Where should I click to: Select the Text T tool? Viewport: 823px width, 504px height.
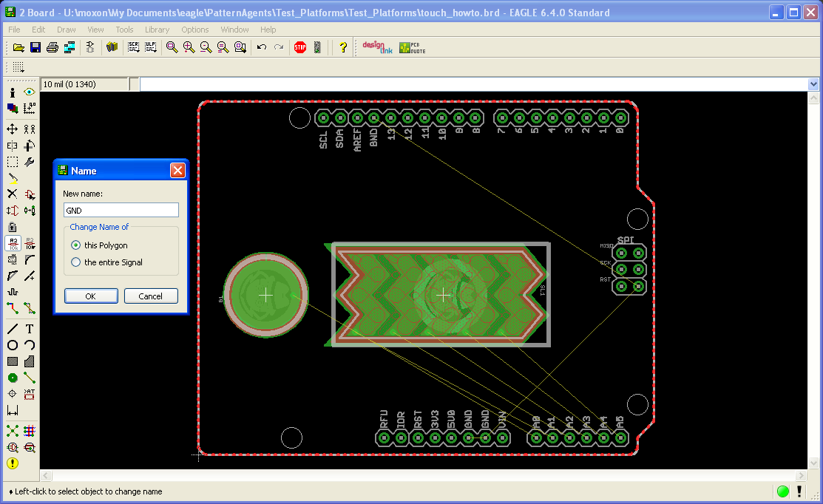coord(30,330)
